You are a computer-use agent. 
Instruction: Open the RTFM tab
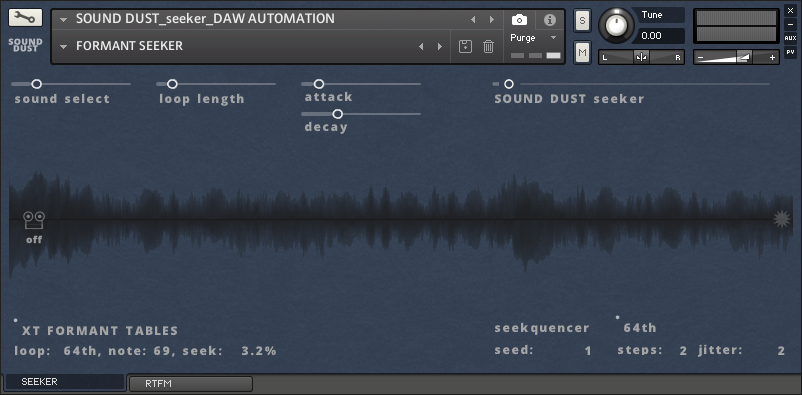pos(191,383)
